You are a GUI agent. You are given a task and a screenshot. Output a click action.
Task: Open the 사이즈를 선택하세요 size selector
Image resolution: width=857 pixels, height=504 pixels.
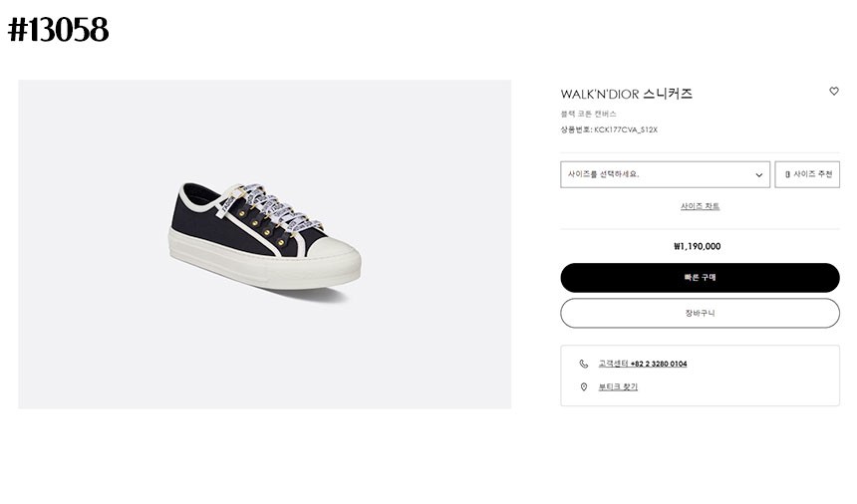(658, 174)
